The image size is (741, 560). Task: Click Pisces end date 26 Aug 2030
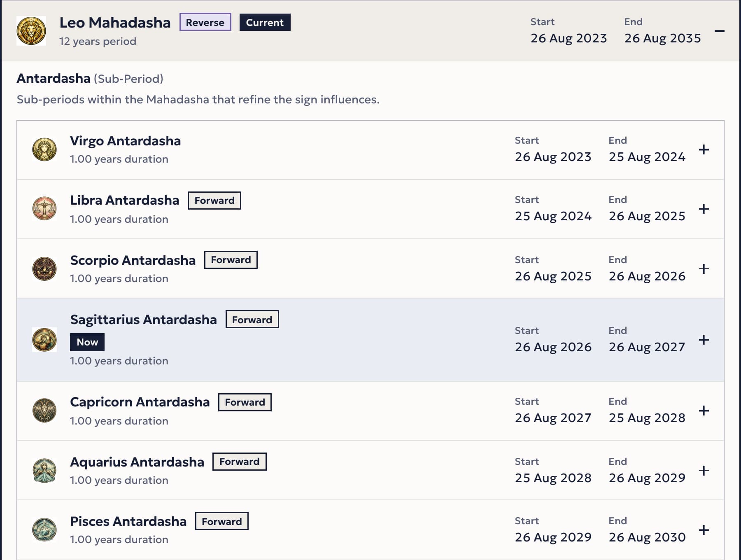point(647,537)
